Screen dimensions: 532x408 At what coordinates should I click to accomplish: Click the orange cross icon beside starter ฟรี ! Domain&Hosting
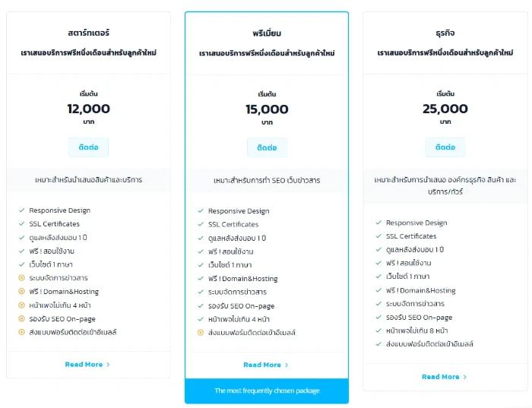coord(21,291)
